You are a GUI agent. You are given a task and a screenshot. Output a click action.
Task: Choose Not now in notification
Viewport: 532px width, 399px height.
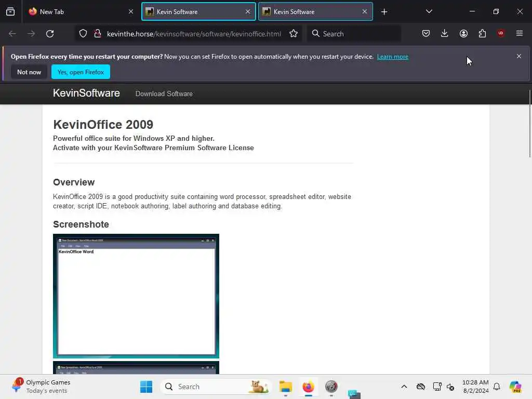tap(29, 72)
